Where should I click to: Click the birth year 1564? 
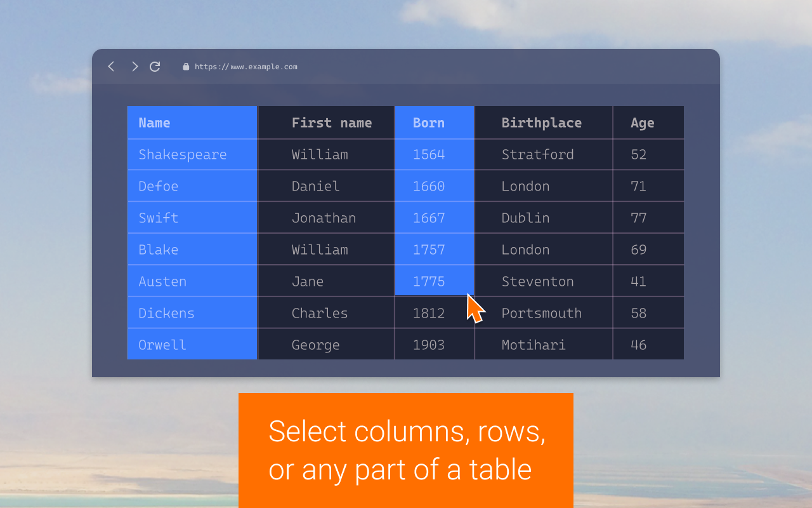[x=435, y=154]
